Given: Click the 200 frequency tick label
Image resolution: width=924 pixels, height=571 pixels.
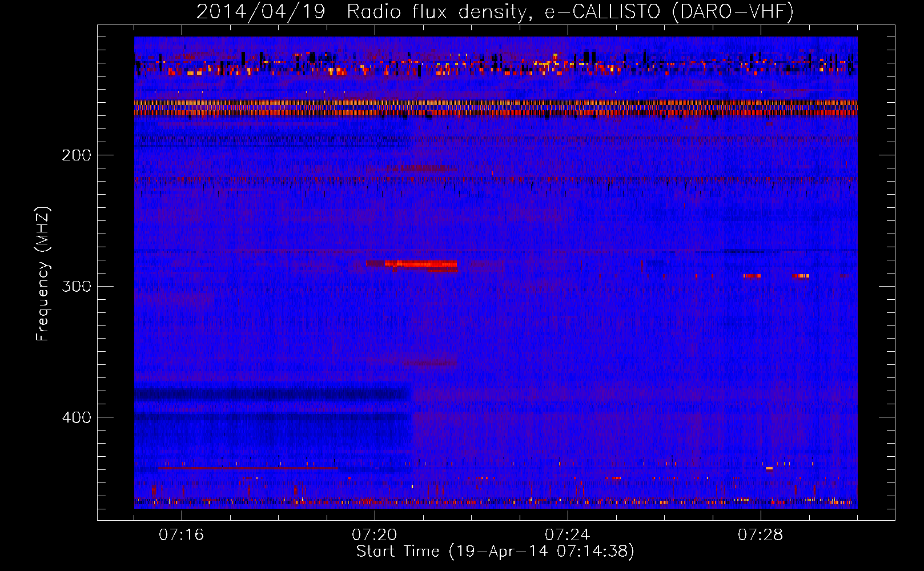Looking at the screenshot, I should click(x=77, y=155).
